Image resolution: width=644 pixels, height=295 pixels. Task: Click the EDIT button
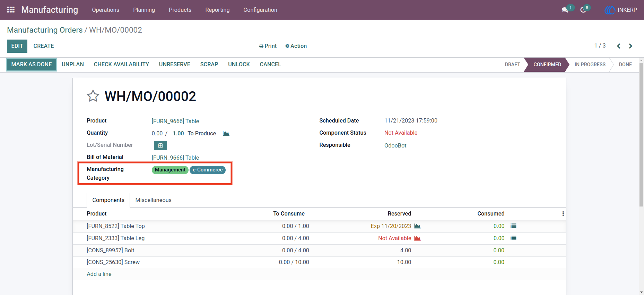click(17, 46)
